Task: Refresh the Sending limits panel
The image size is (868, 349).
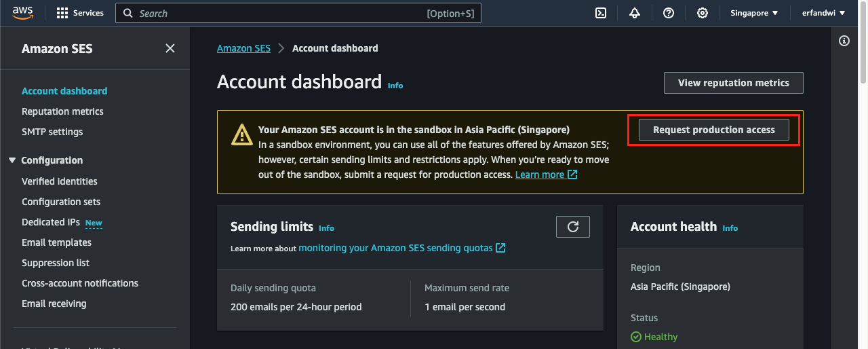Action: [x=572, y=227]
